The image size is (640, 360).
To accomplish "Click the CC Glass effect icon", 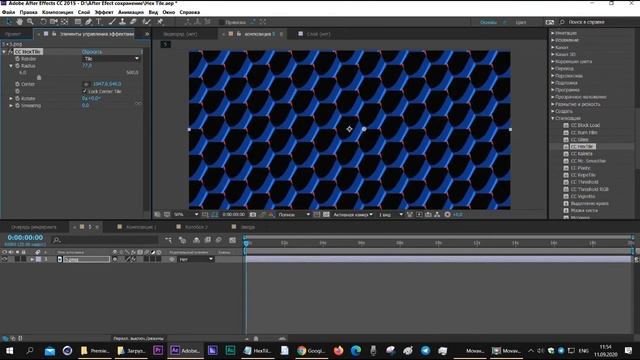I will [566, 140].
